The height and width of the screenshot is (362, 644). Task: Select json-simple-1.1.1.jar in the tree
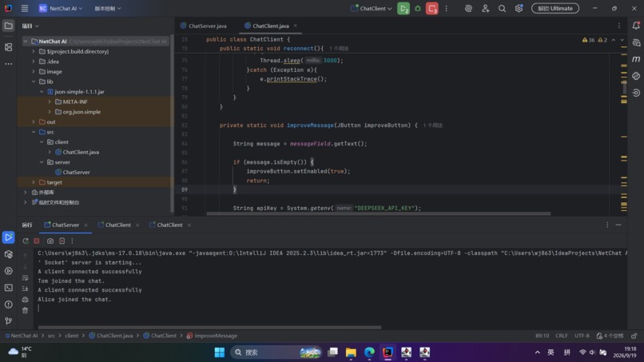(x=80, y=92)
